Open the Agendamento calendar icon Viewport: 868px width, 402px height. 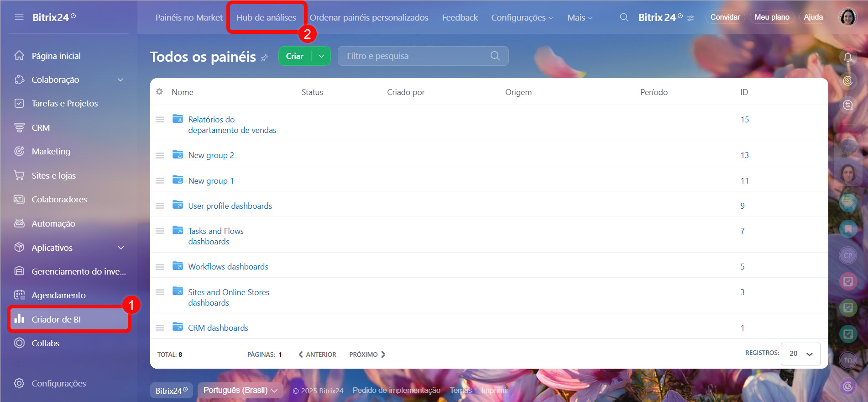point(19,295)
